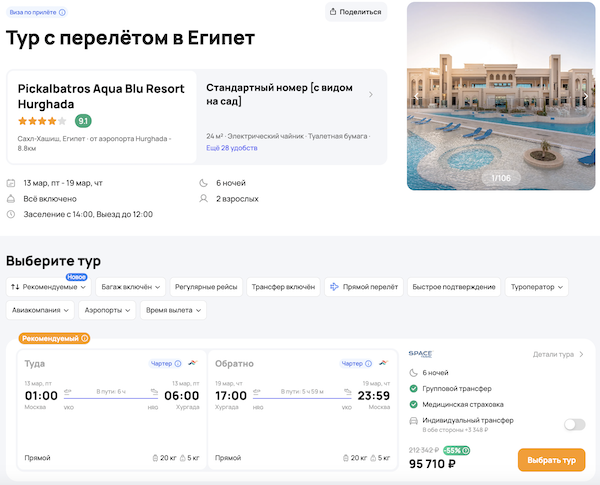The image size is (600, 485).
Task: Open the Рекомендуемые sorting dropdown
Action: [49, 287]
